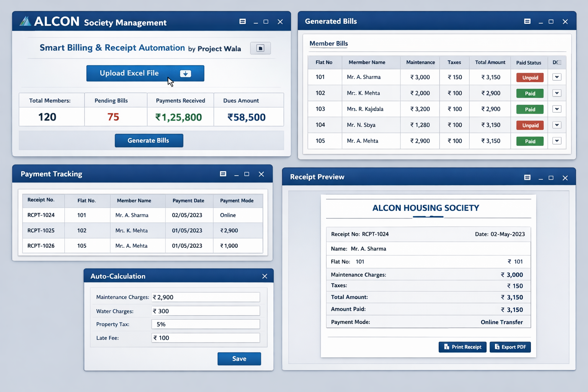Expand the dropdown for Mrs. R. Kajidala row

tap(557, 109)
